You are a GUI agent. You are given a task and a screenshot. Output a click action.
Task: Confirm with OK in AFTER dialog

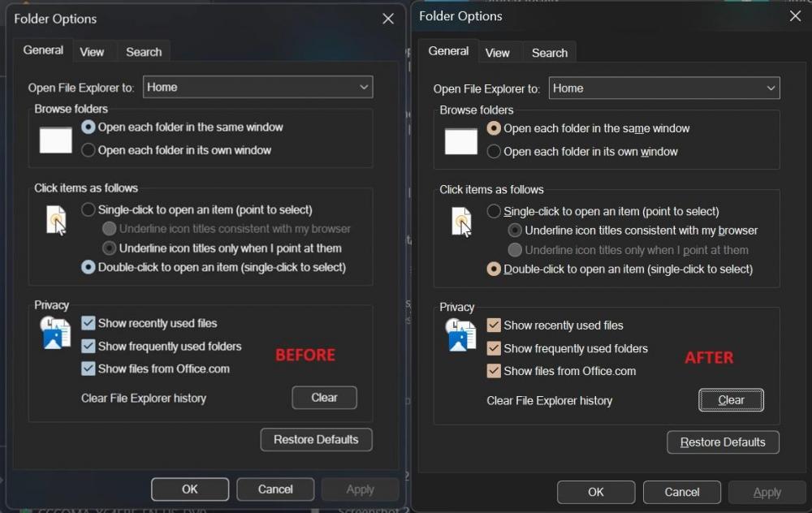pos(596,492)
